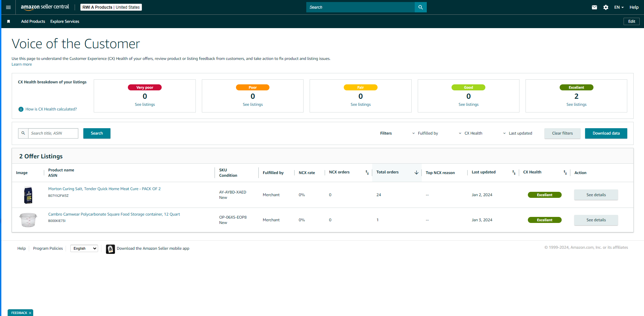The width and height of the screenshot is (644, 316).
Task: See listings under Good
Action: coord(469,104)
